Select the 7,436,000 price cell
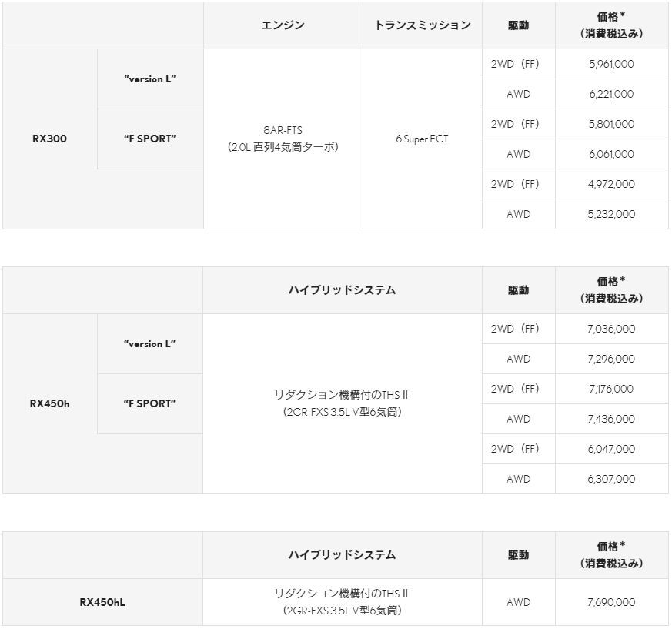The height and width of the screenshot is (629, 672). (611, 419)
